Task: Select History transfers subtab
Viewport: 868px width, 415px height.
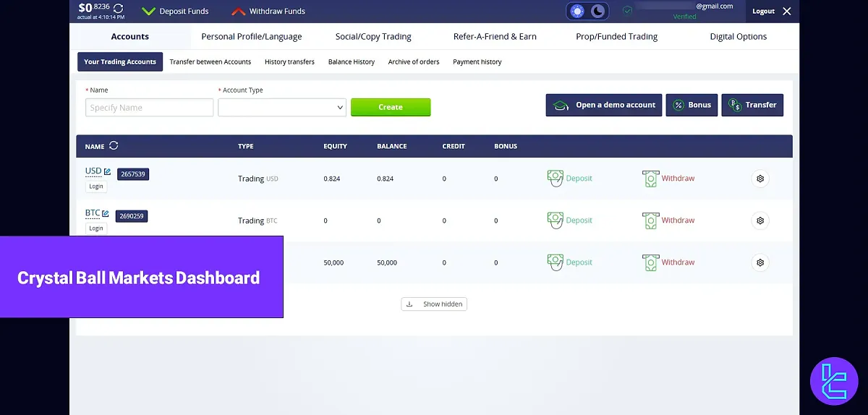Action: pyautogui.click(x=289, y=61)
